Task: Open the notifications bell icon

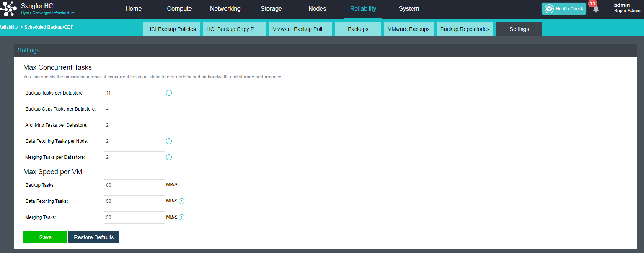Action: (596, 9)
